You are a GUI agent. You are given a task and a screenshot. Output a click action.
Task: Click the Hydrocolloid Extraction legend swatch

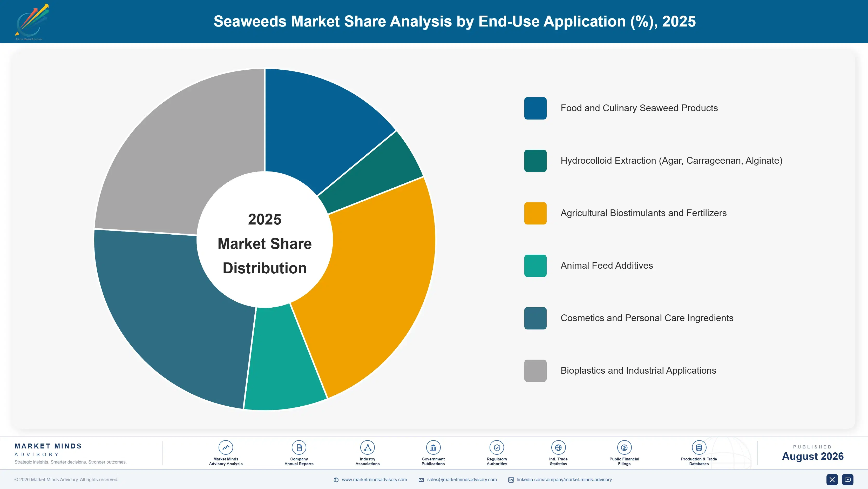[x=535, y=161]
